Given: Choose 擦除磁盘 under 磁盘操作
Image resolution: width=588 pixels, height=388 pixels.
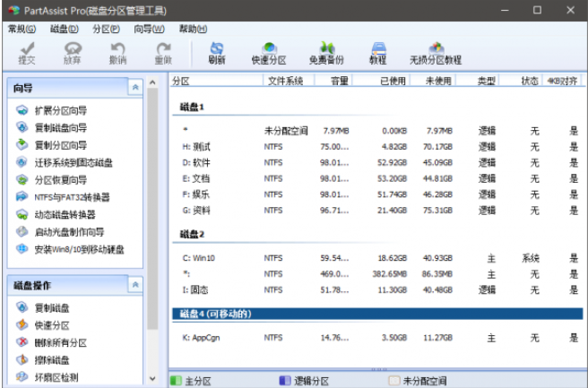Looking at the screenshot, I should pyautogui.click(x=42, y=360).
